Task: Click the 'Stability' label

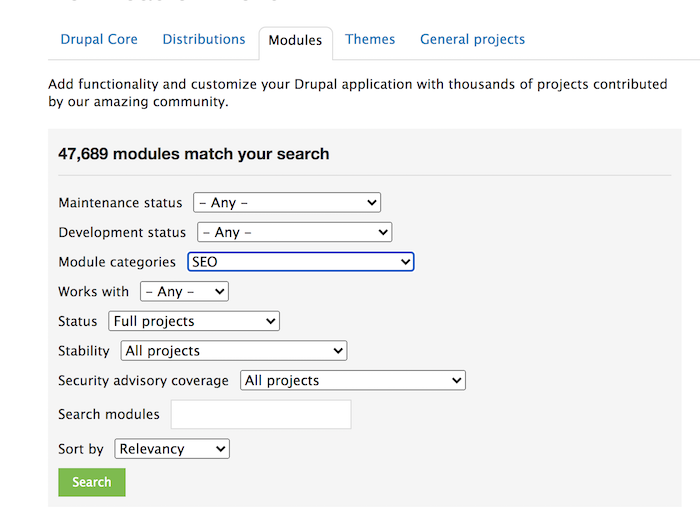Action: pos(83,351)
